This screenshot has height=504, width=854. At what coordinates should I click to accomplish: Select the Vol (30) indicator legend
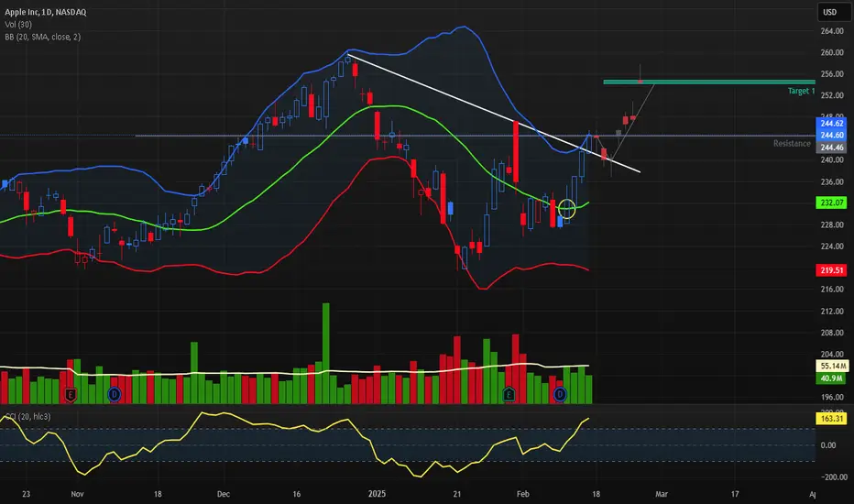coord(18,25)
